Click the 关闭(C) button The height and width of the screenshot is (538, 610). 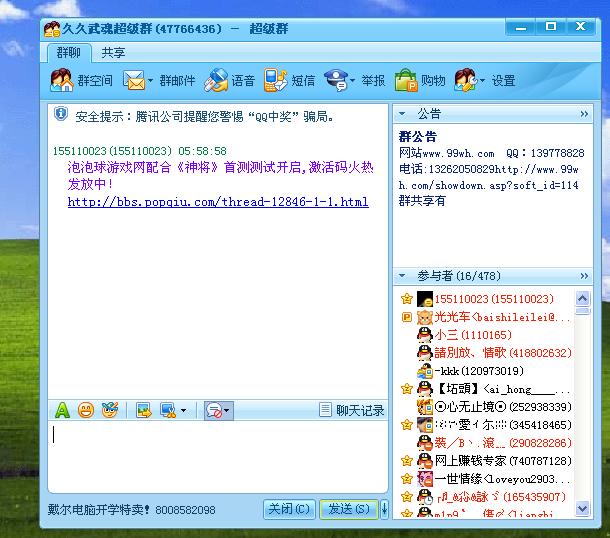coord(289,509)
